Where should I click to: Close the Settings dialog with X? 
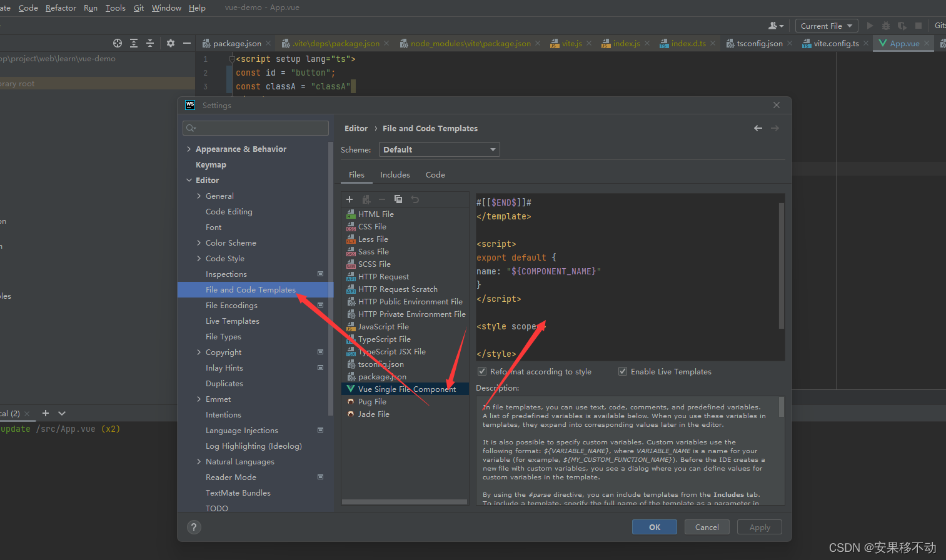coord(777,105)
